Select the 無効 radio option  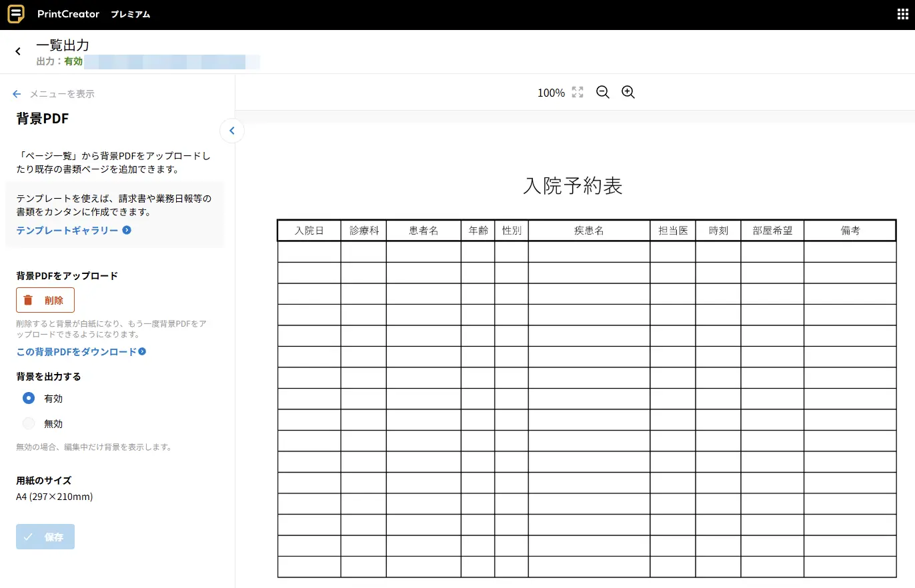click(x=29, y=423)
